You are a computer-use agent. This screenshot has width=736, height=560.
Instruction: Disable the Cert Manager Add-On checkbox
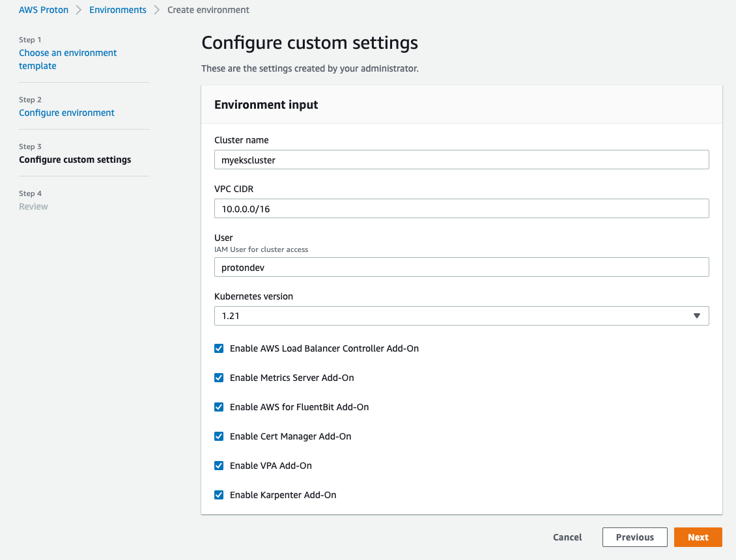click(219, 436)
